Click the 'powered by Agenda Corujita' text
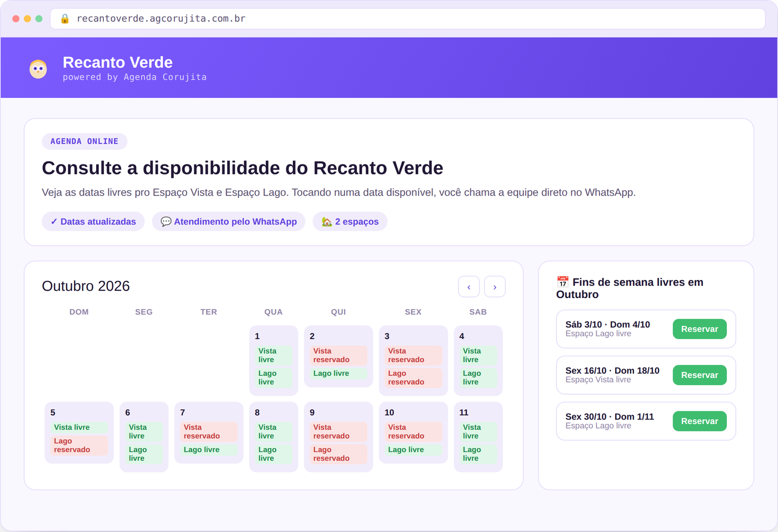This screenshot has width=778, height=532. [134, 77]
